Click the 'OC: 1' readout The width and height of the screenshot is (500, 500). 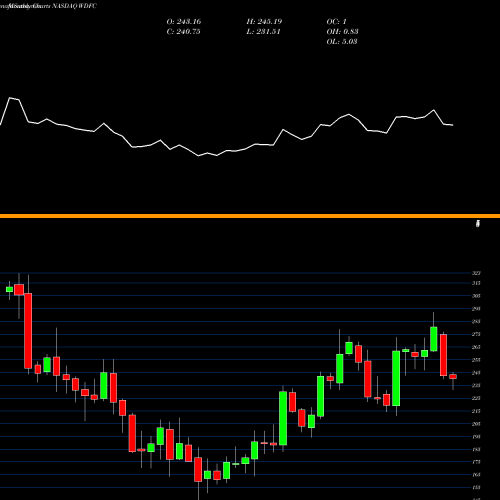click(x=337, y=22)
